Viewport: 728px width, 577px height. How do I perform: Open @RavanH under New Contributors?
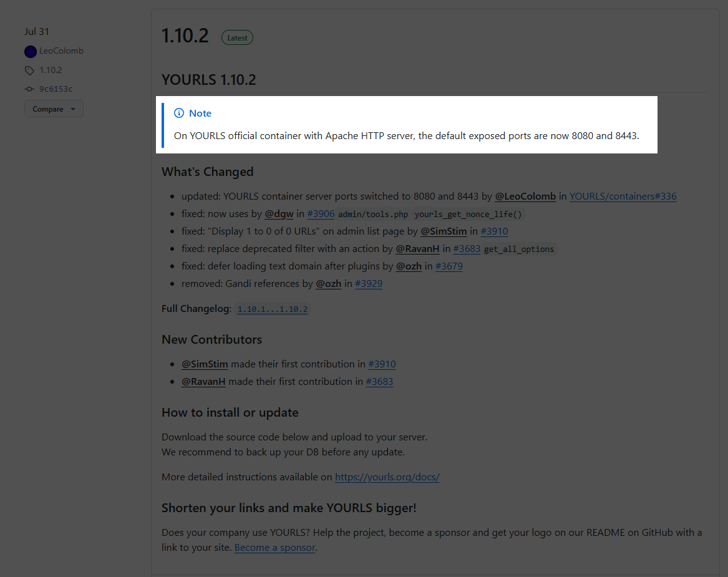pos(203,382)
